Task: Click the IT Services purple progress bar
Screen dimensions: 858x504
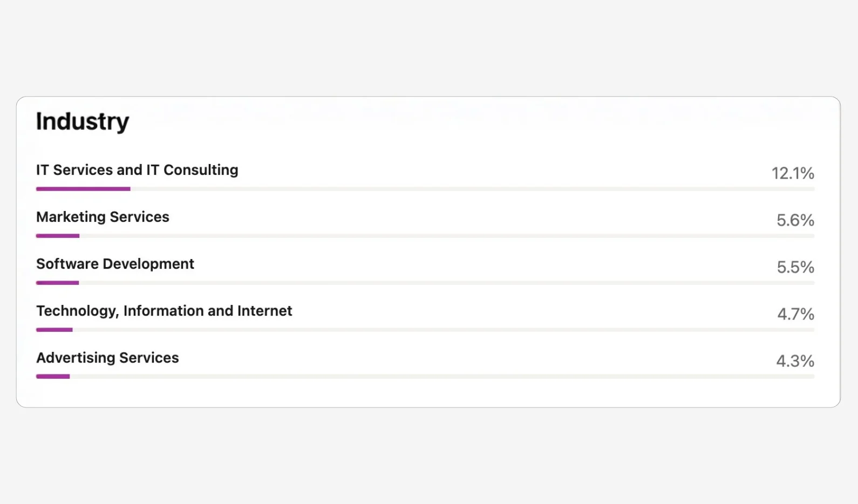Action: 83,189
